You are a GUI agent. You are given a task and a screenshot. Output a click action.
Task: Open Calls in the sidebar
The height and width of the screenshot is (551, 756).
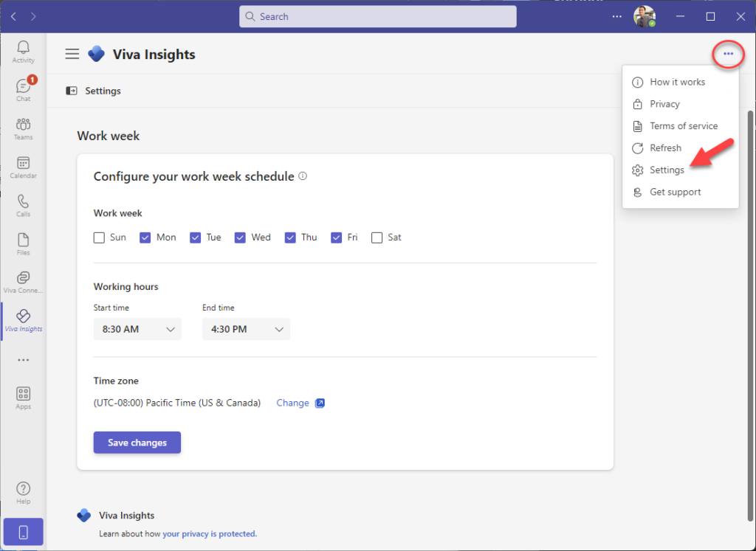(x=23, y=206)
